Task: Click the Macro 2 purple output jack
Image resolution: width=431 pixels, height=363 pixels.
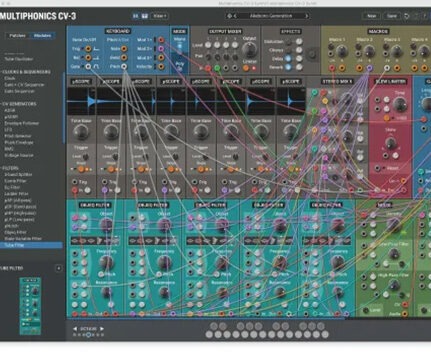Action: pos(369,68)
